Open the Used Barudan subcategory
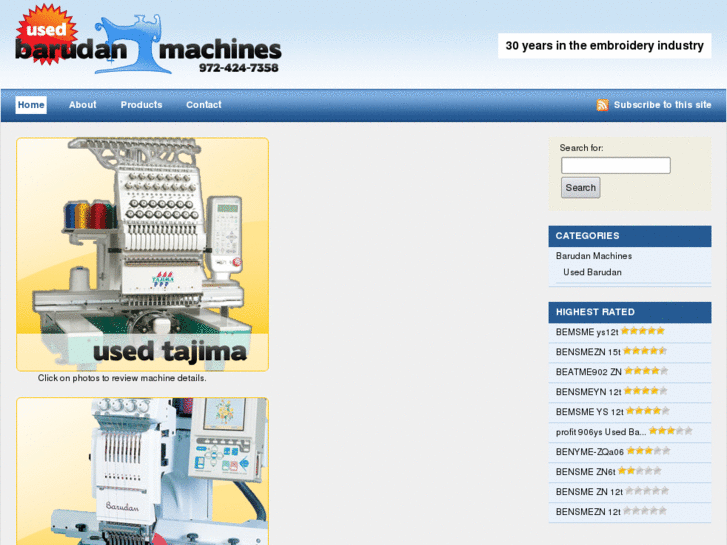Screen dimensions: 727x545 [x=592, y=272]
